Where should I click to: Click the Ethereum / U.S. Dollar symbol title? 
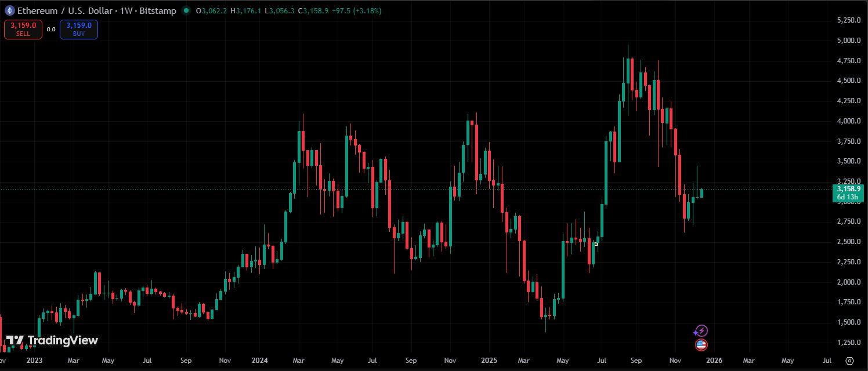coord(66,10)
